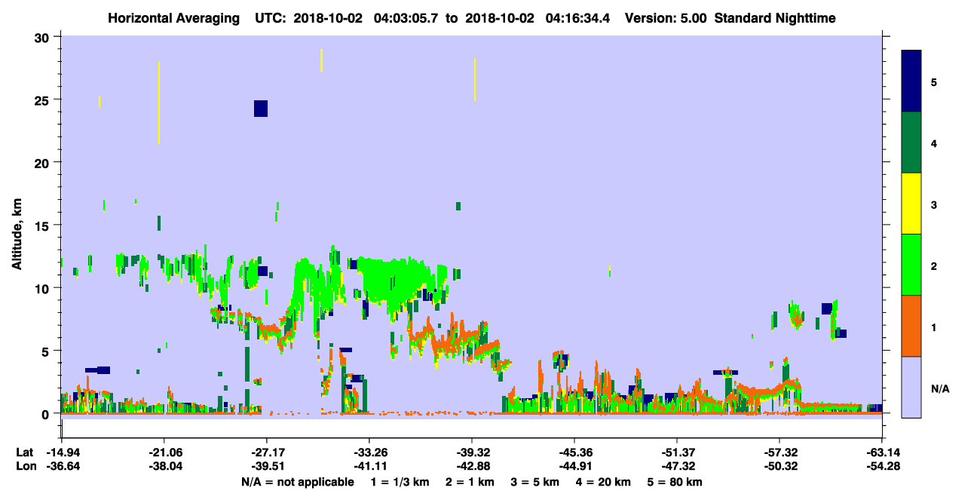This screenshot has width=980, height=503.
Task: Click the '5 = 80 km' legend note
Action: pyautogui.click(x=676, y=482)
